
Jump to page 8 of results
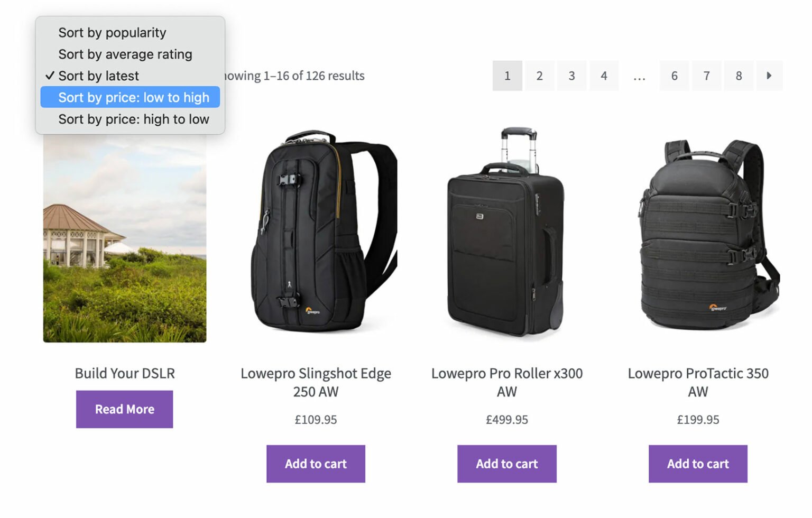pos(739,76)
